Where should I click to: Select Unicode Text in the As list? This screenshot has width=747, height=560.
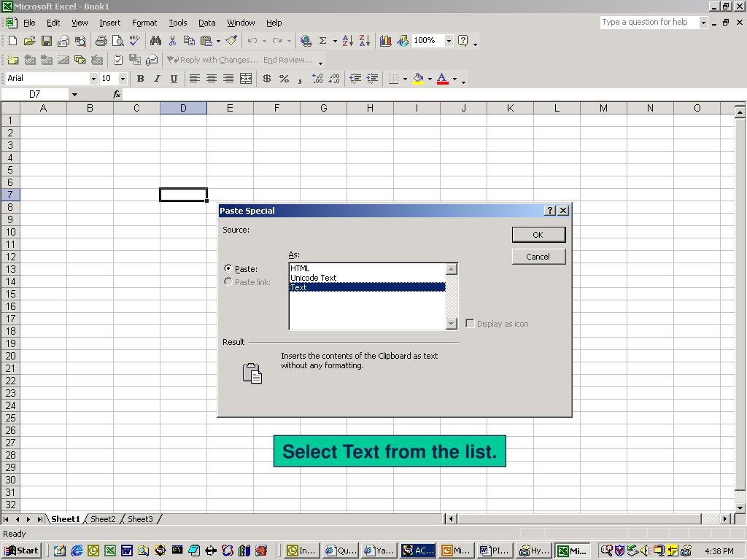[368, 278]
